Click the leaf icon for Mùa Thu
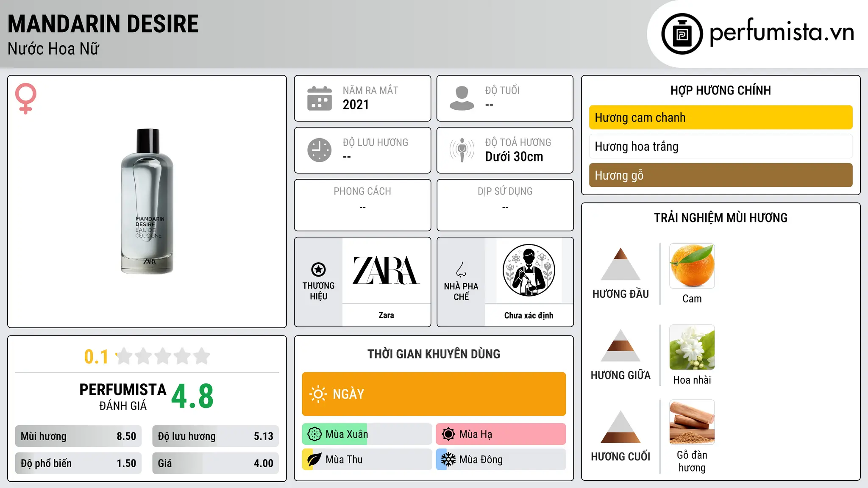 pyautogui.click(x=314, y=460)
